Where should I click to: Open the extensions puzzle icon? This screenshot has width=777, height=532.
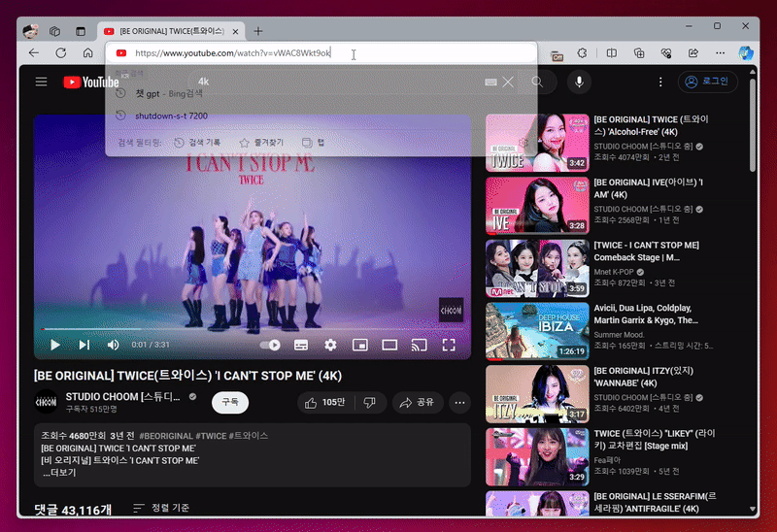click(x=582, y=53)
